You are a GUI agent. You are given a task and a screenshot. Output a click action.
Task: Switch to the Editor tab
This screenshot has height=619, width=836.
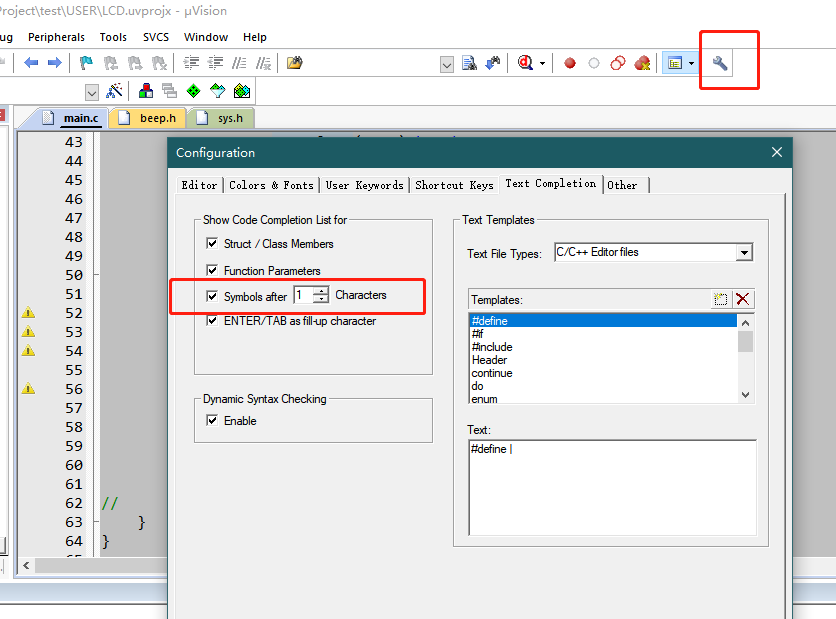tap(199, 185)
